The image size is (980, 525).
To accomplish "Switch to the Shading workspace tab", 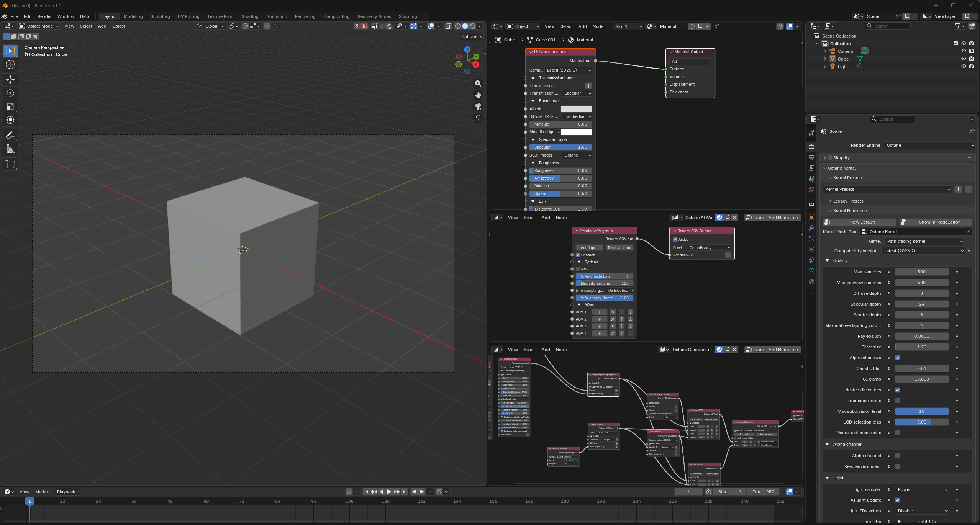I will 250,16.
